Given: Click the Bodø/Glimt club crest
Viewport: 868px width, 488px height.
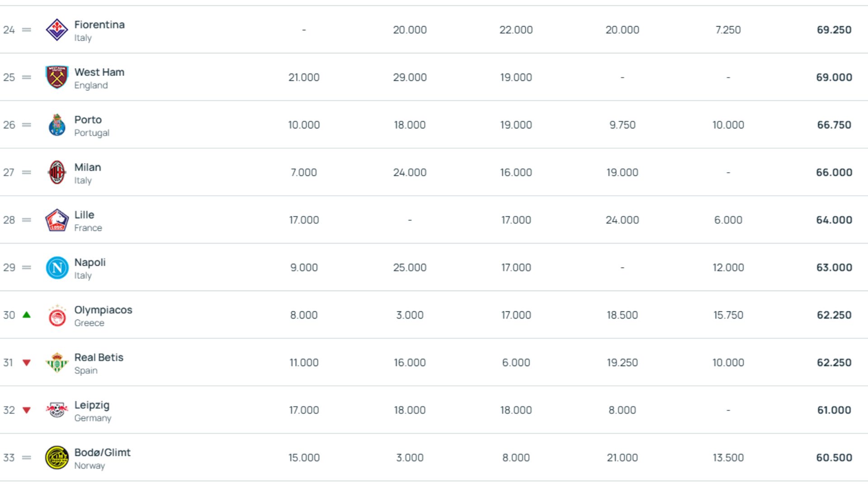Looking at the screenshot, I should 57,458.
